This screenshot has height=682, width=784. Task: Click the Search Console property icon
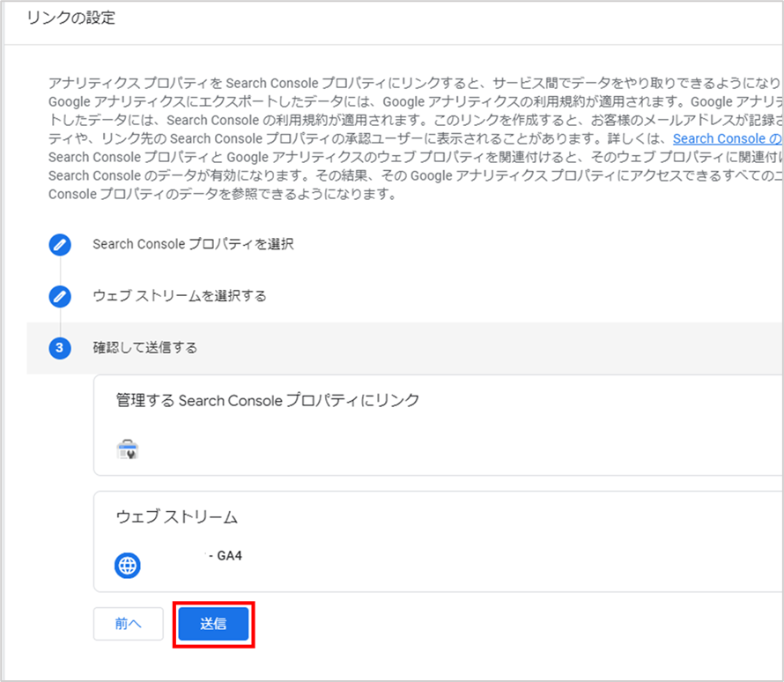[128, 449]
